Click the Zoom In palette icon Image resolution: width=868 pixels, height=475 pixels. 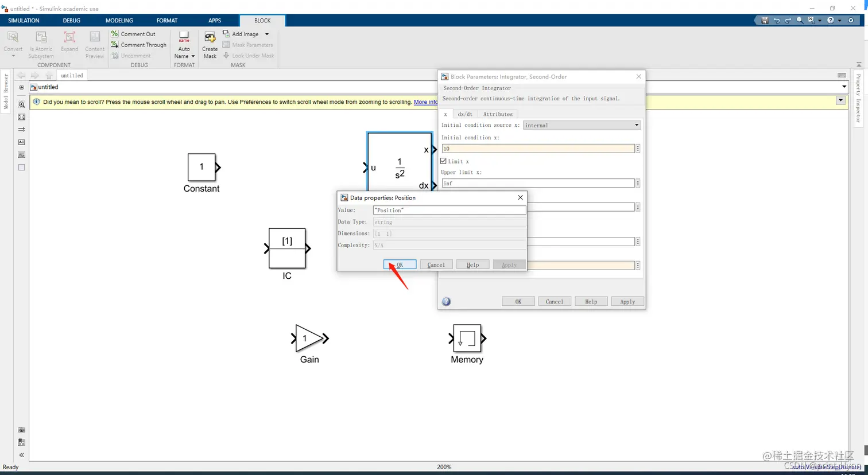(x=21, y=104)
